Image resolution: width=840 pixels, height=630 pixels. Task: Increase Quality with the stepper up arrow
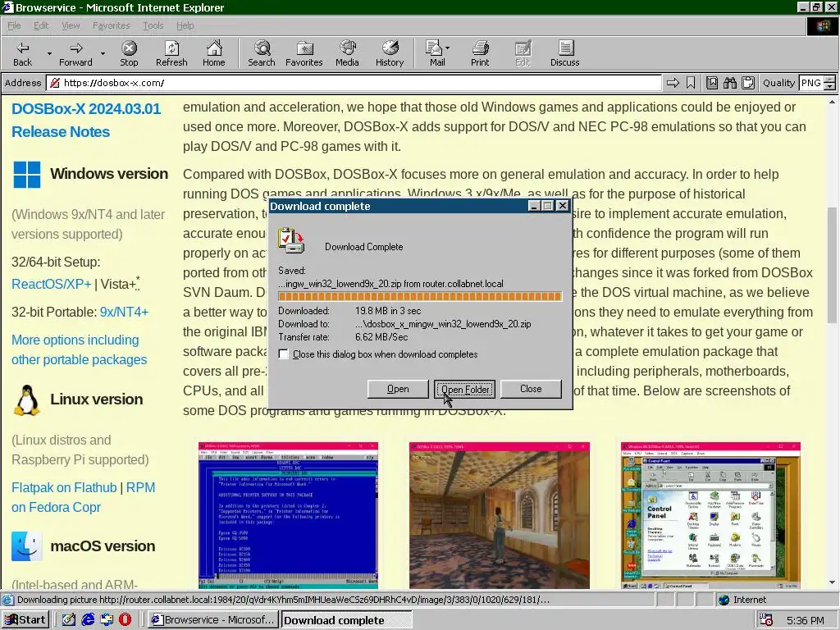[x=830, y=80]
